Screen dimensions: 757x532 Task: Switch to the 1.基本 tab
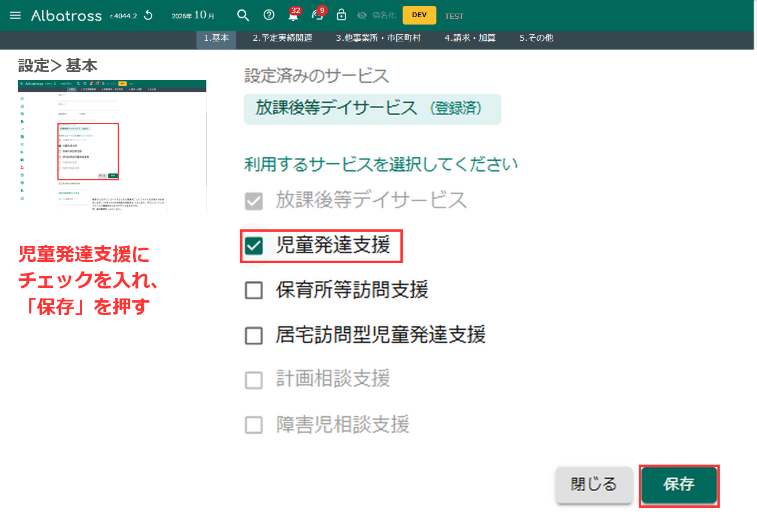pos(216,38)
